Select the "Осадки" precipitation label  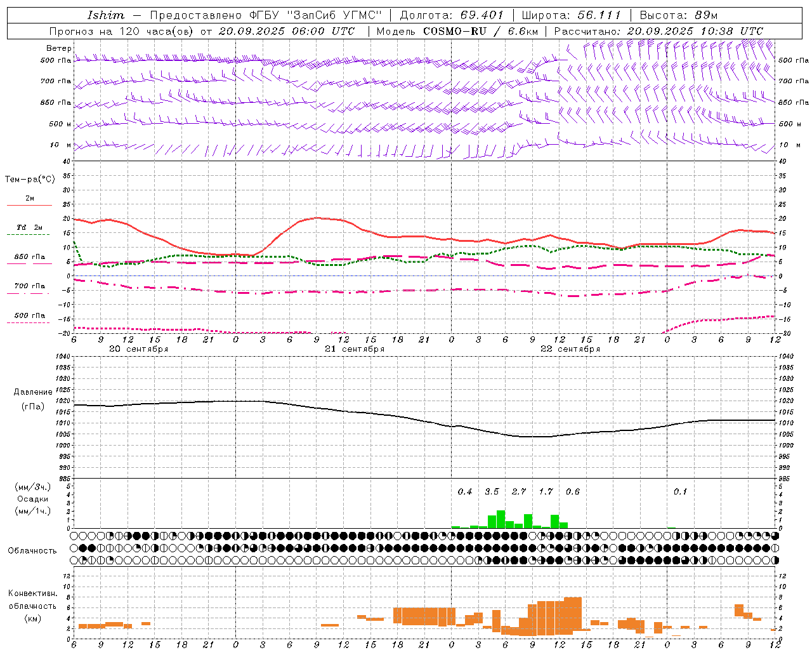click(33, 499)
